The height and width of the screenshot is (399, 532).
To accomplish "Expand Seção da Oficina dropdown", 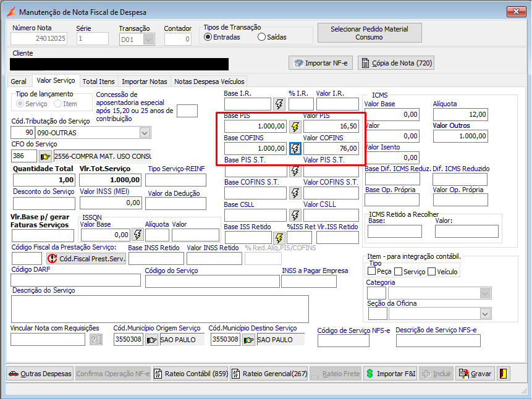I will tap(485, 314).
